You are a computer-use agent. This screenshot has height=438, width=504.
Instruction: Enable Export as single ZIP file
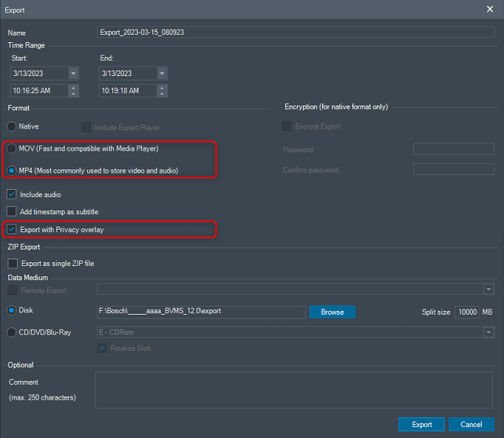(x=12, y=263)
